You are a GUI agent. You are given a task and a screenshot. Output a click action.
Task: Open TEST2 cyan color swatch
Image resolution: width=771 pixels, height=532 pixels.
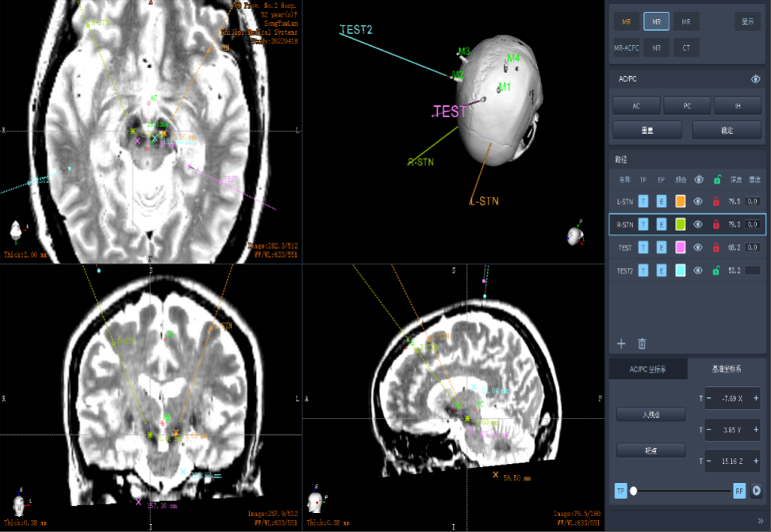pyautogui.click(x=681, y=270)
